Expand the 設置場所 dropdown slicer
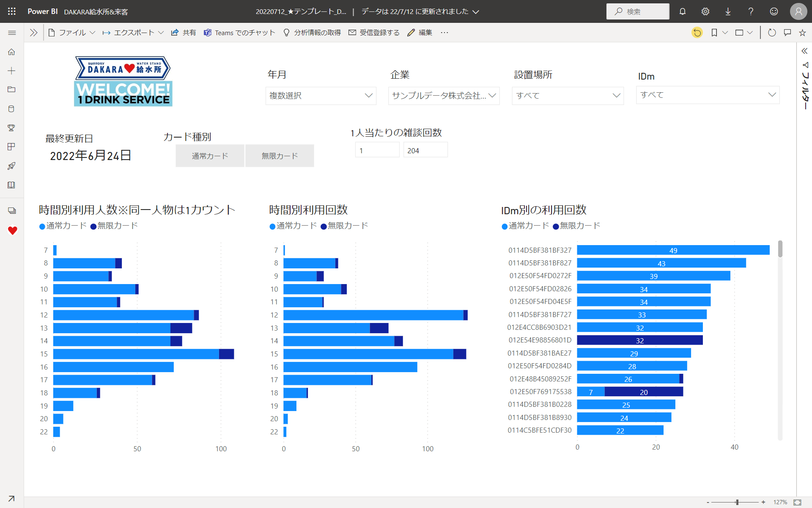 tap(568, 96)
